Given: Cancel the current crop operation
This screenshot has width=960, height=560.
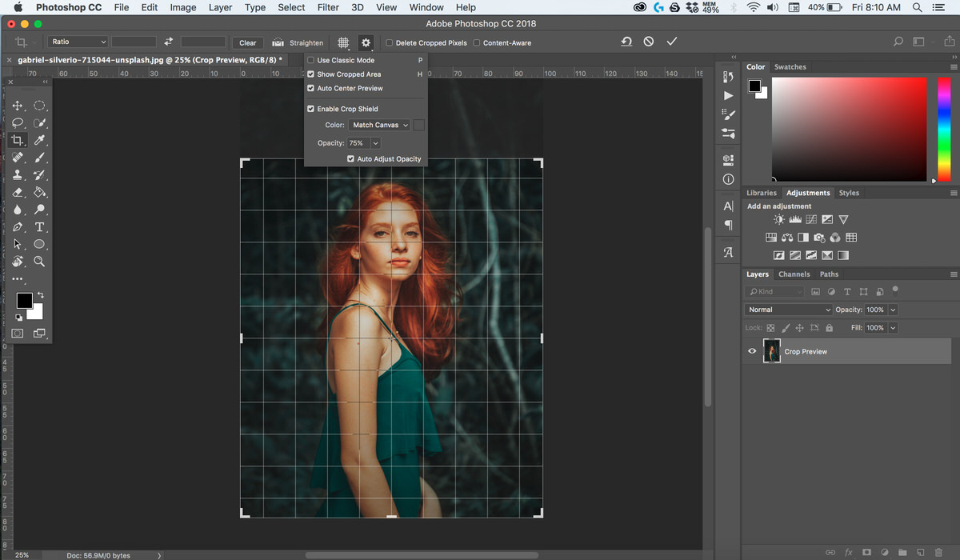Looking at the screenshot, I should click(649, 42).
